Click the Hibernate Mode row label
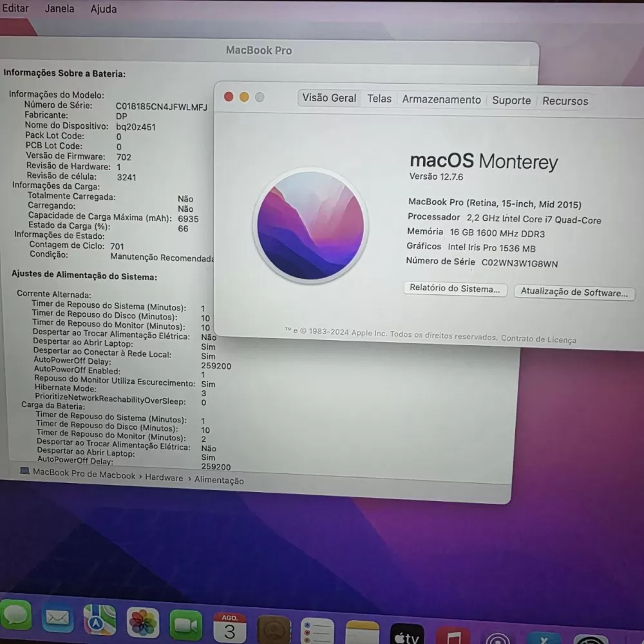Viewport: 644px width, 644px height. [x=65, y=388]
